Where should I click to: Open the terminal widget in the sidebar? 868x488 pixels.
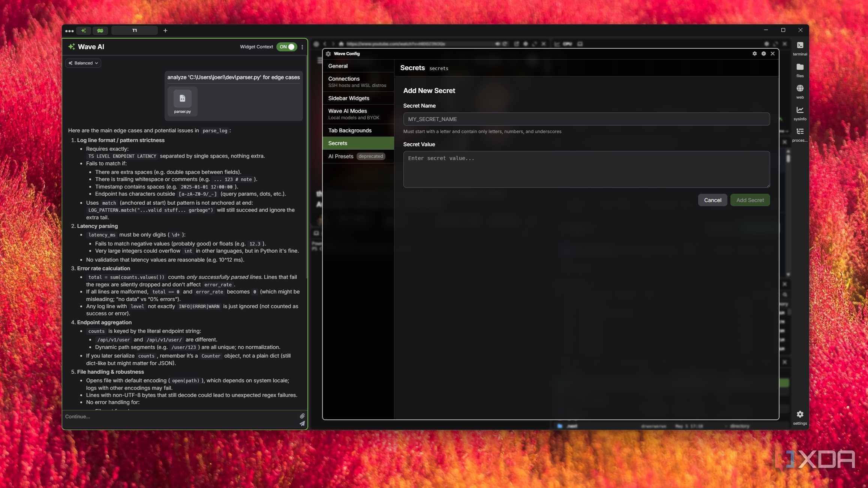click(x=800, y=48)
